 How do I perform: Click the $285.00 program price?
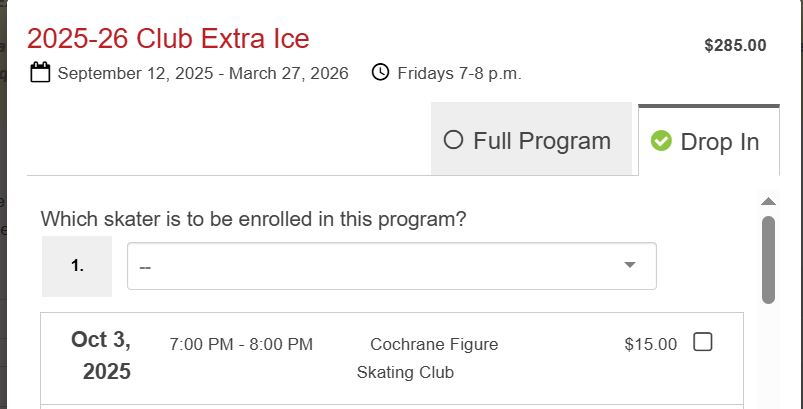pos(735,45)
